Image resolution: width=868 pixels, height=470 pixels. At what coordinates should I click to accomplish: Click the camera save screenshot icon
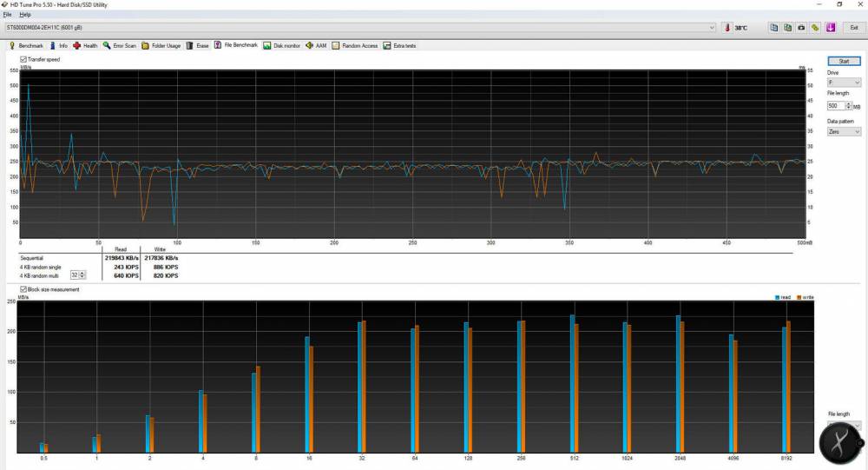click(x=801, y=27)
